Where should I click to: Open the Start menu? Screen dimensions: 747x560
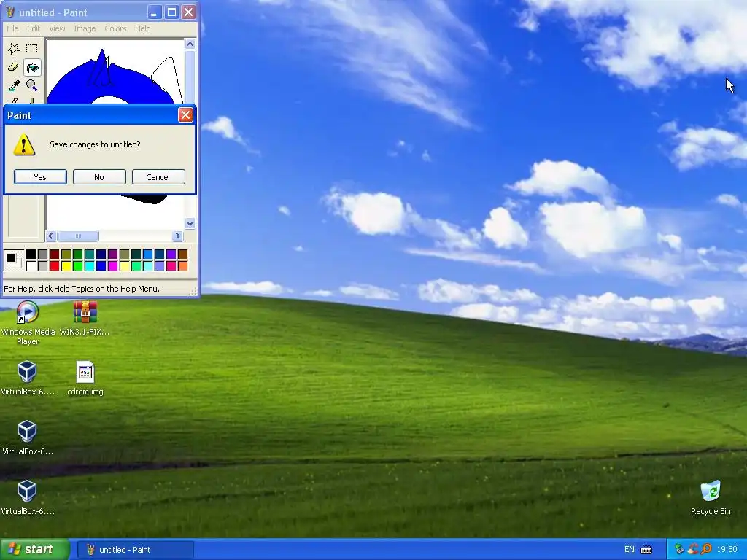(x=34, y=550)
